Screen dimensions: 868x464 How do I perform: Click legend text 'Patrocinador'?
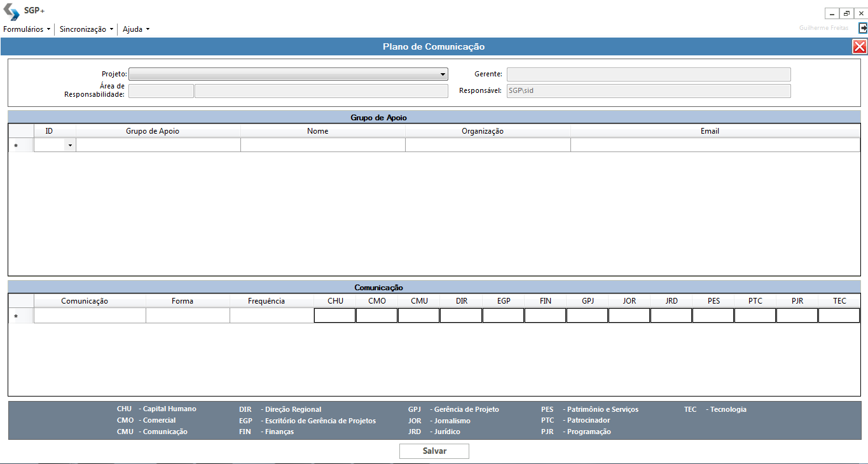(x=589, y=421)
